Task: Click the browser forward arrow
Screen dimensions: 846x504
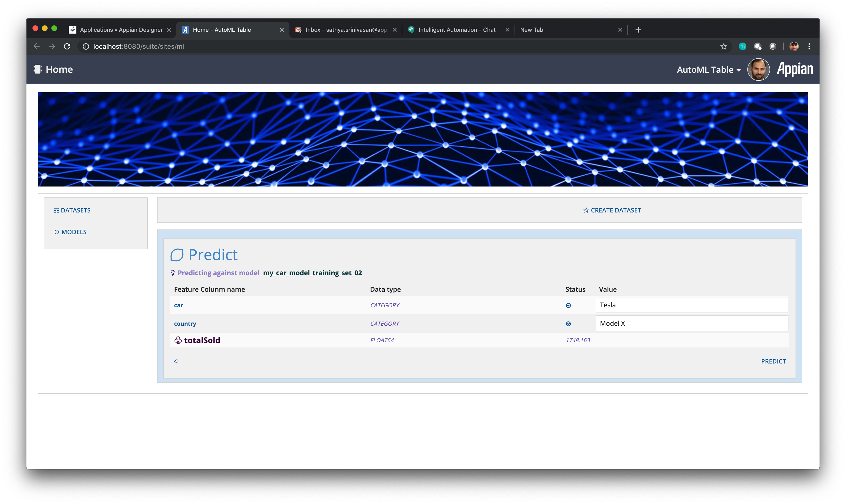Action: click(x=52, y=46)
